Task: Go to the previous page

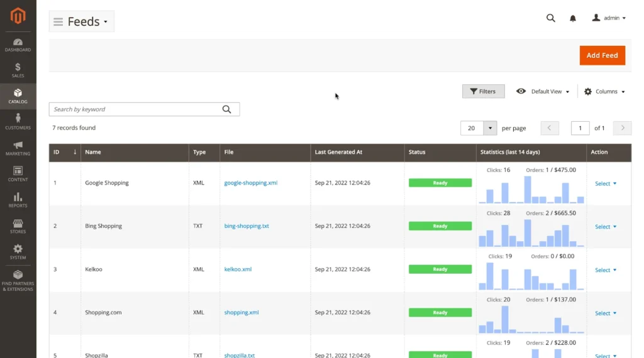Action: [550, 128]
